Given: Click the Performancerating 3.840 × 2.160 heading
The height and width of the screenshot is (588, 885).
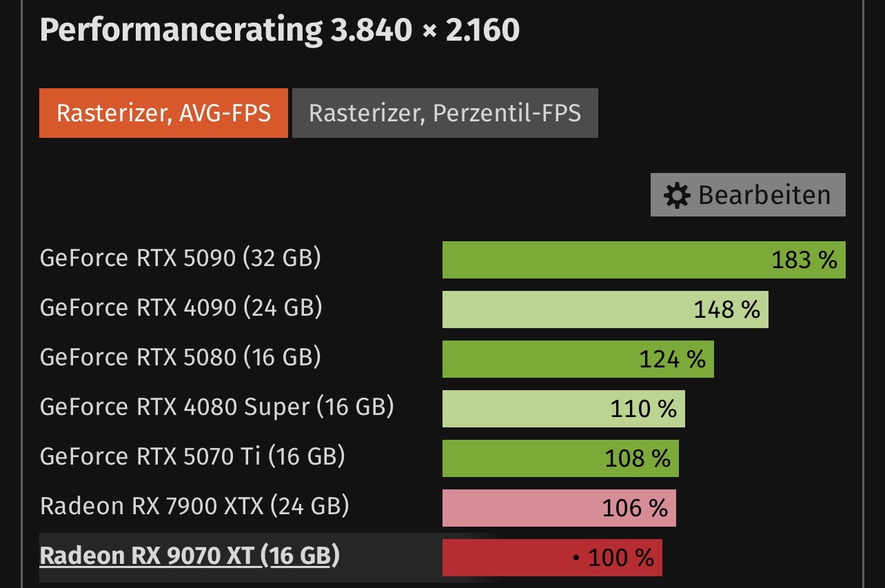Looking at the screenshot, I should (x=280, y=28).
